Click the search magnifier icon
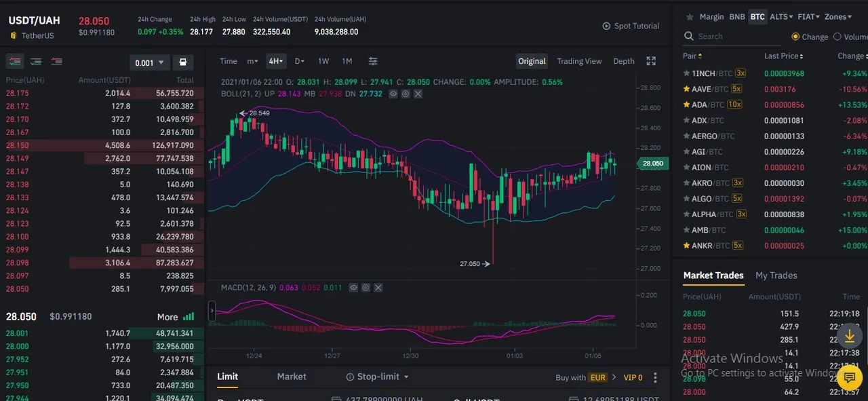The image size is (868, 401). click(689, 36)
